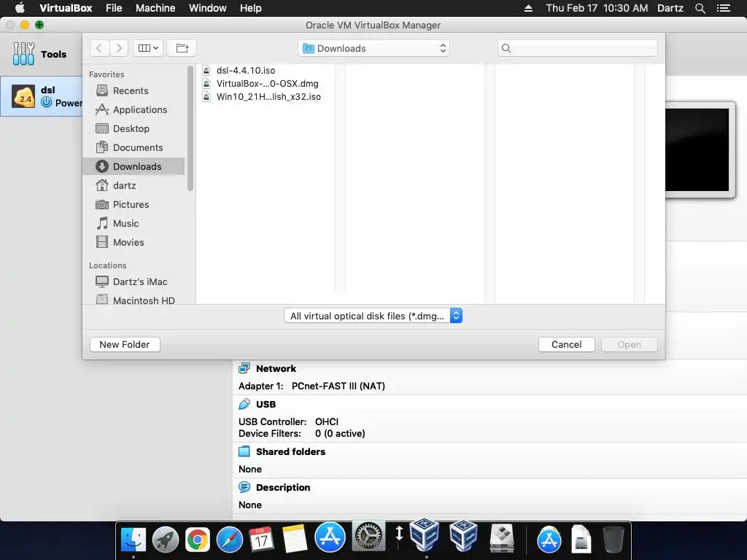
Task: Open file type filter dropdown
Action: 373,316
